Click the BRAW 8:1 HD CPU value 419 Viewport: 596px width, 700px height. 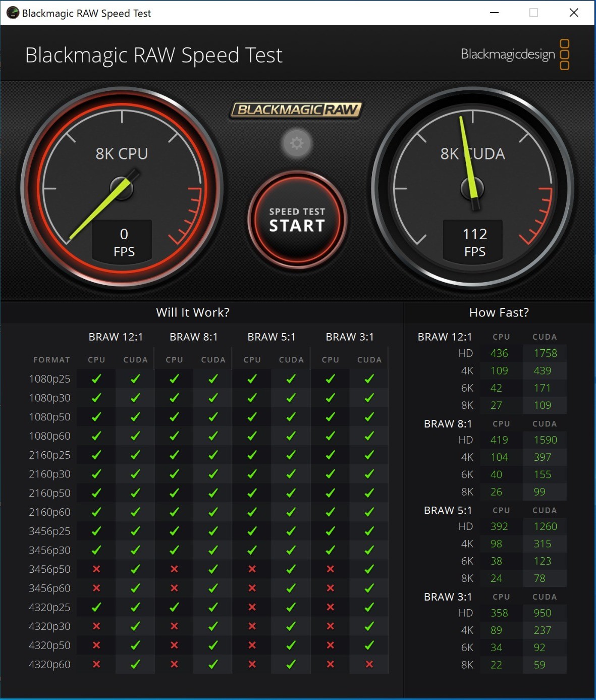coord(499,440)
